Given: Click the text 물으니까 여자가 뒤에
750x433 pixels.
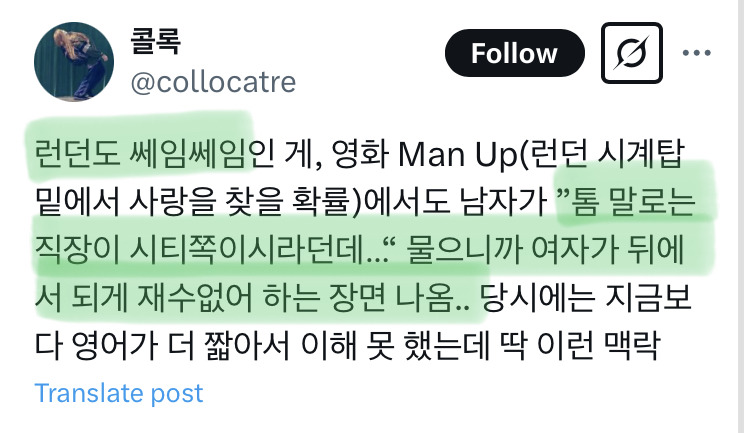Looking at the screenshot, I should point(545,249).
